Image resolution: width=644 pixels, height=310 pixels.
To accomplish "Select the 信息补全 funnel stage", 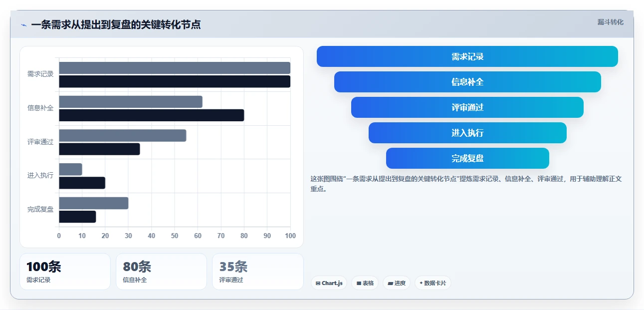I will (x=467, y=82).
